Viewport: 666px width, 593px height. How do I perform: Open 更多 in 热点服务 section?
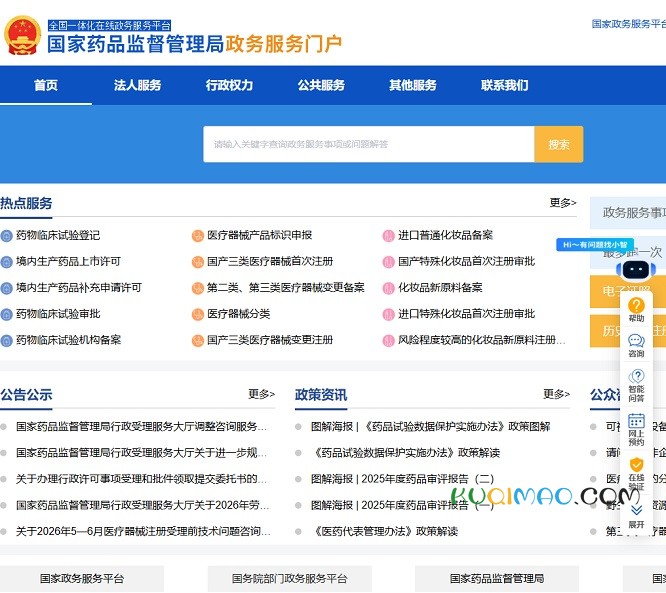click(563, 203)
